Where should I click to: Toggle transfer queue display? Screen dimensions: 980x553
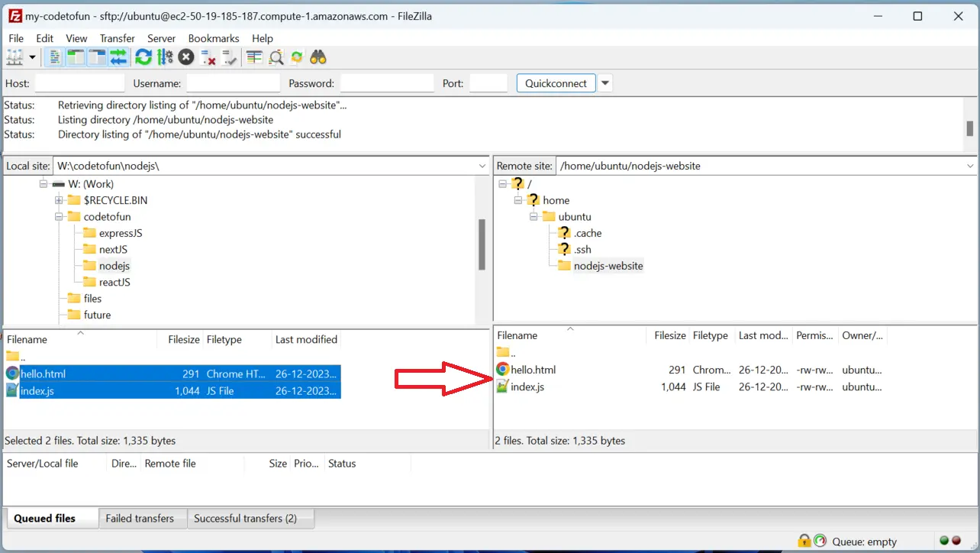118,57
